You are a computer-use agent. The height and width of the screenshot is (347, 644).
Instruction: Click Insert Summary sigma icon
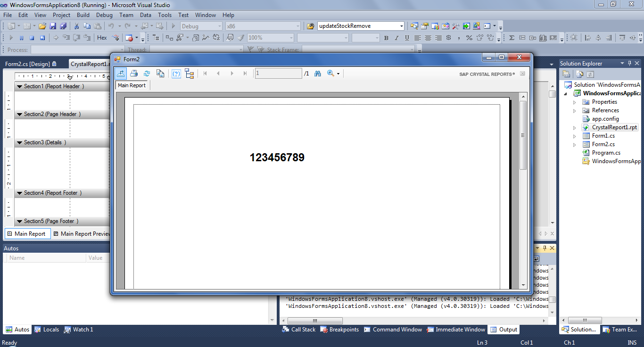click(512, 38)
